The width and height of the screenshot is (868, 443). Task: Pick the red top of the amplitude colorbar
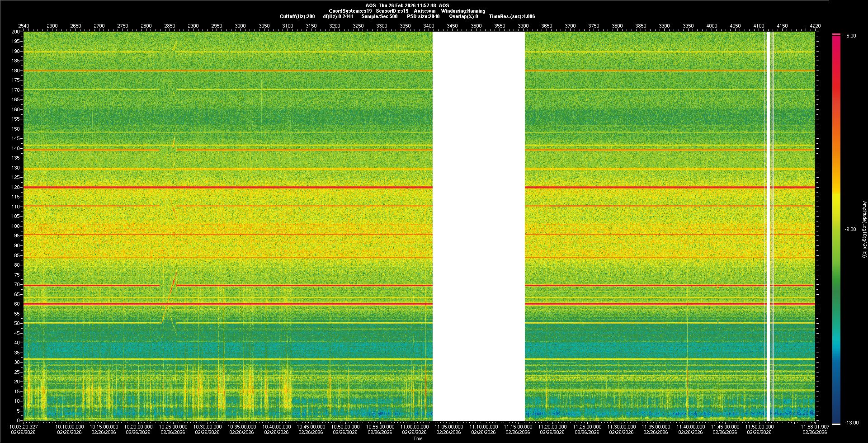(836, 41)
